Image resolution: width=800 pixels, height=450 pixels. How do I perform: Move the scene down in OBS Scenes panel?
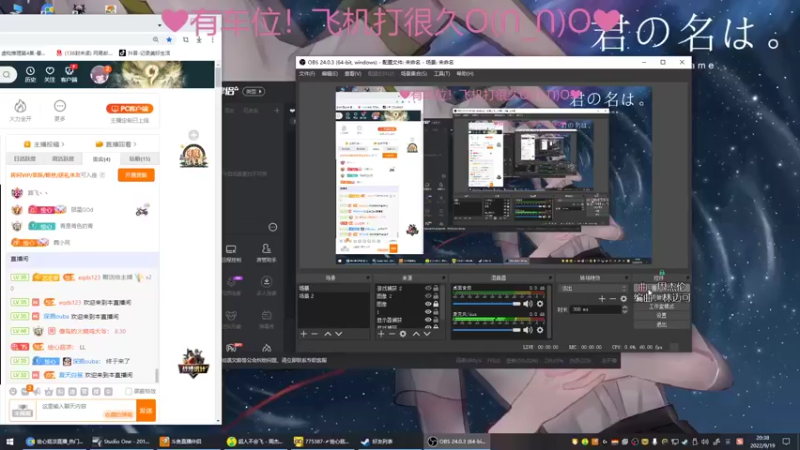pyautogui.click(x=339, y=334)
